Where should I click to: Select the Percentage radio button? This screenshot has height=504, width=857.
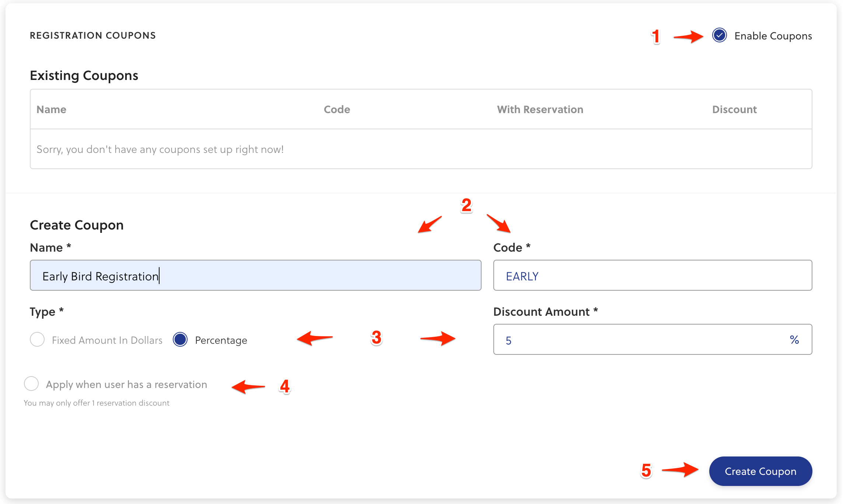(180, 339)
